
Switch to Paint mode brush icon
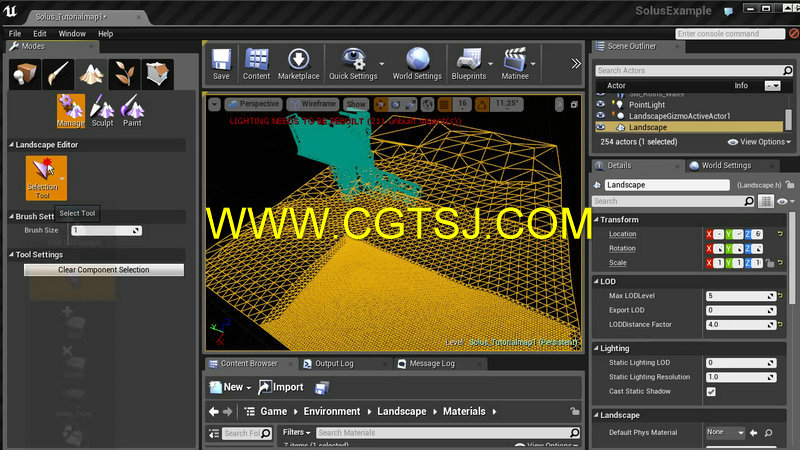tap(58, 74)
